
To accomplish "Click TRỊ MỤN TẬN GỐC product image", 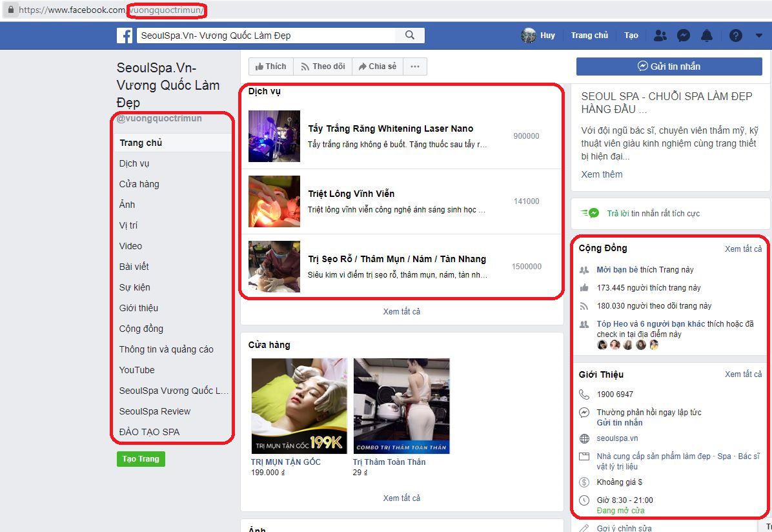I will 300,406.
